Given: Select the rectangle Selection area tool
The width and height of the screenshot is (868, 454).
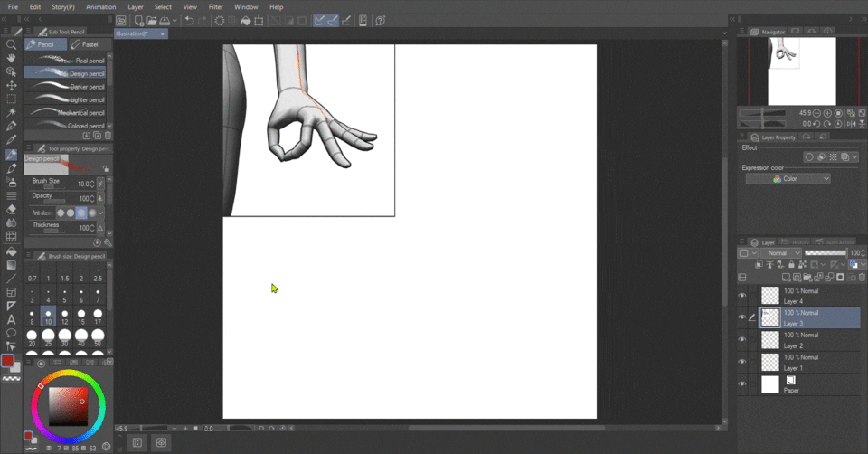Looking at the screenshot, I should pyautogui.click(x=11, y=99).
